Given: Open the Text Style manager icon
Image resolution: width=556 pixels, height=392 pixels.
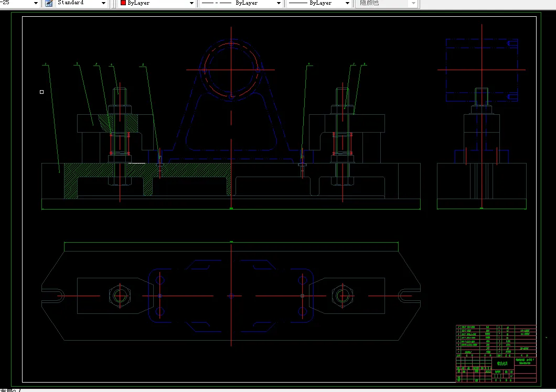Looking at the screenshot, I should pyautogui.click(x=49, y=3).
